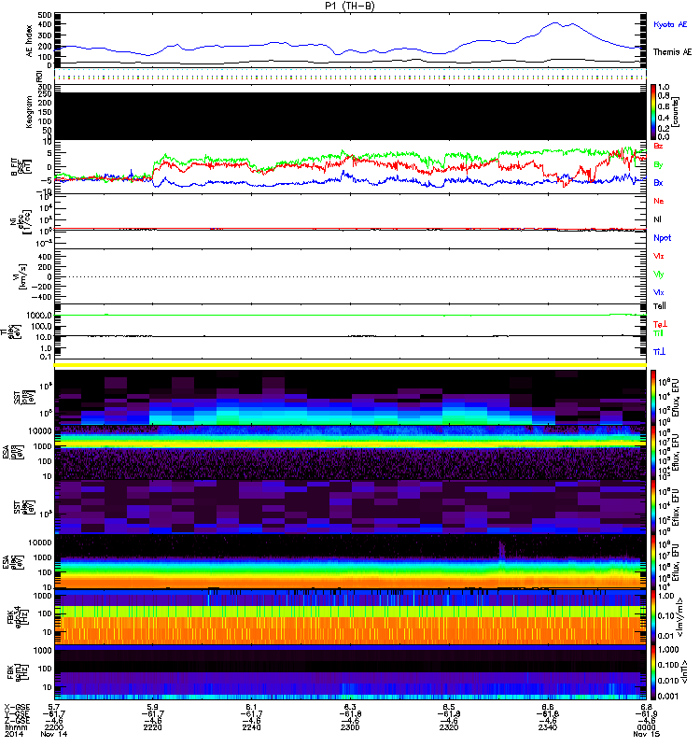The image size is (700, 747).
Task: Select the black Themis AE legend label
Action: pos(672,52)
